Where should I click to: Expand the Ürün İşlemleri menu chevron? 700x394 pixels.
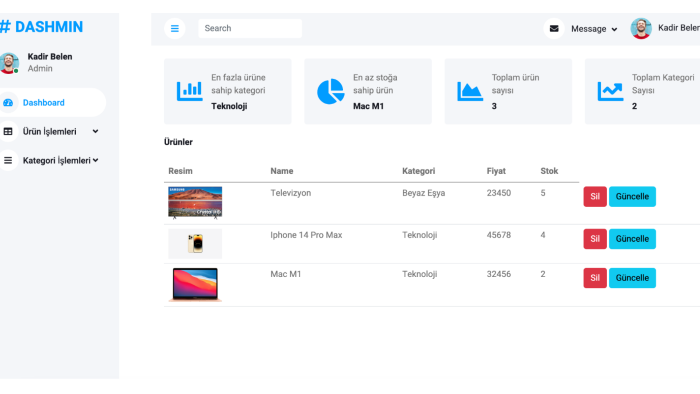[95, 132]
